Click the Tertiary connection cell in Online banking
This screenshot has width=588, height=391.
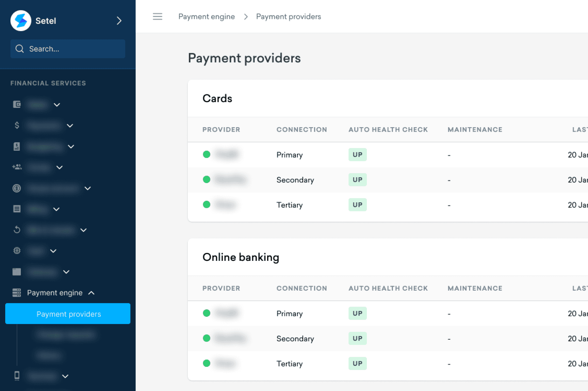289,364
